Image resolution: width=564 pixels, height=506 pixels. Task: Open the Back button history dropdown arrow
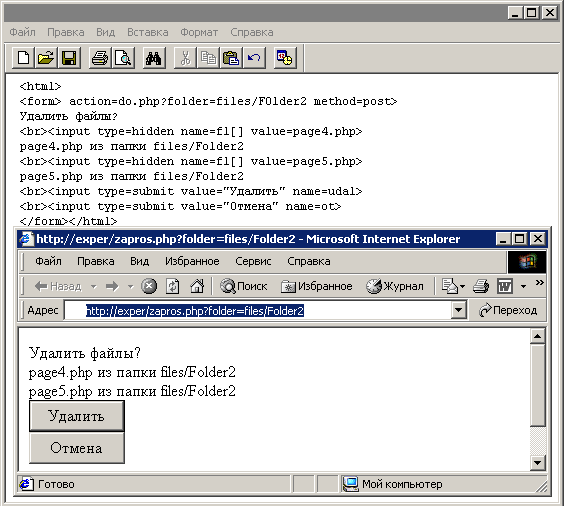point(94,287)
